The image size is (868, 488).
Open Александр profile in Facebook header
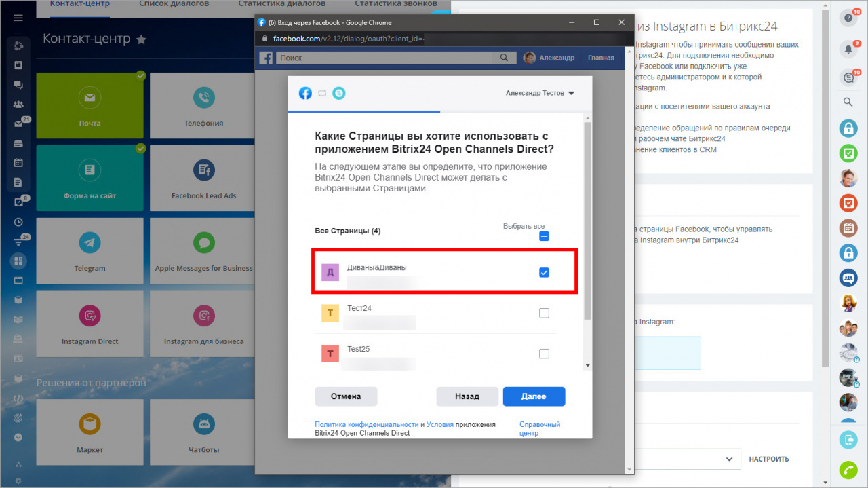(549, 58)
